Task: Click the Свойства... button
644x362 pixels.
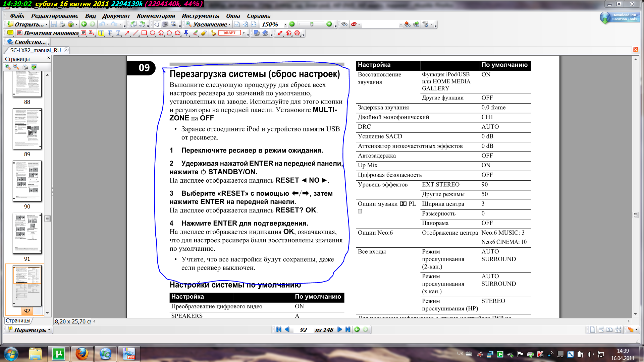Action: [28, 42]
